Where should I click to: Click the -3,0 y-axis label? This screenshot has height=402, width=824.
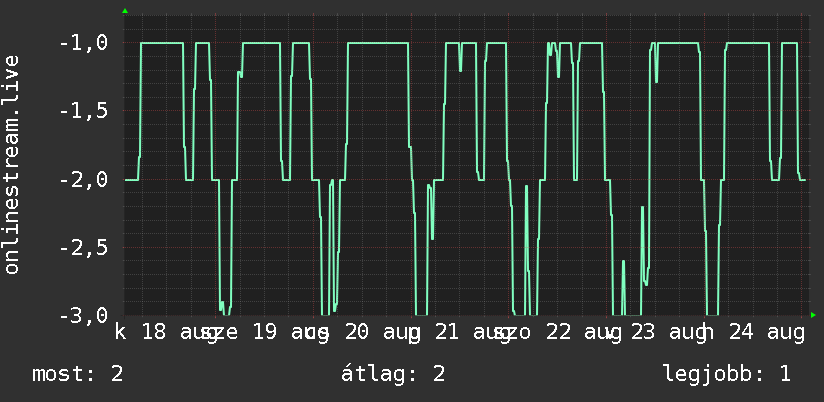coord(84,315)
